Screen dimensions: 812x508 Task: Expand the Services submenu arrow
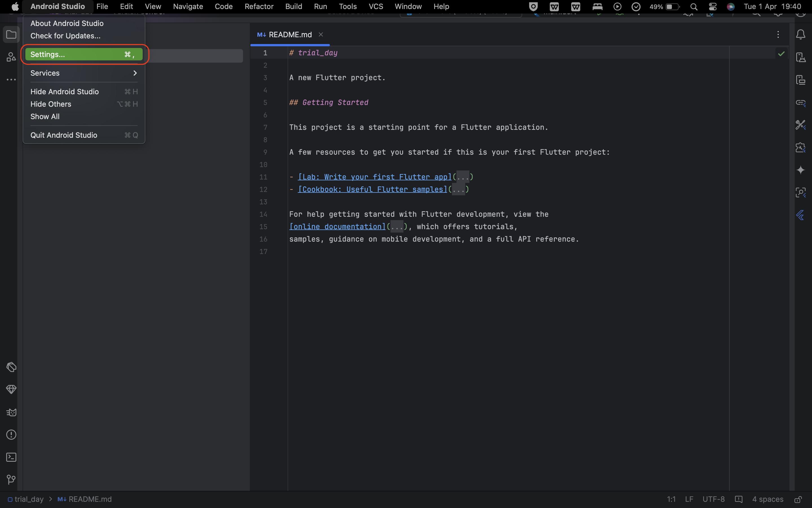[x=135, y=73]
